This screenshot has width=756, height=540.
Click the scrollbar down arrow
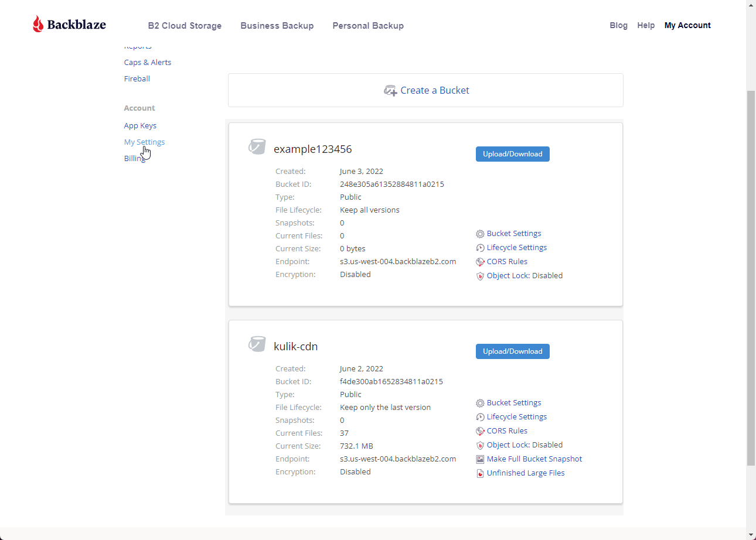(751, 535)
